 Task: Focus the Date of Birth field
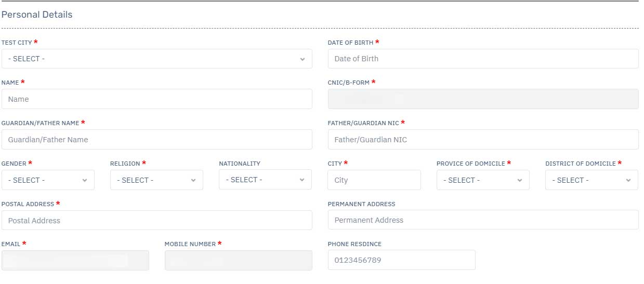point(483,59)
